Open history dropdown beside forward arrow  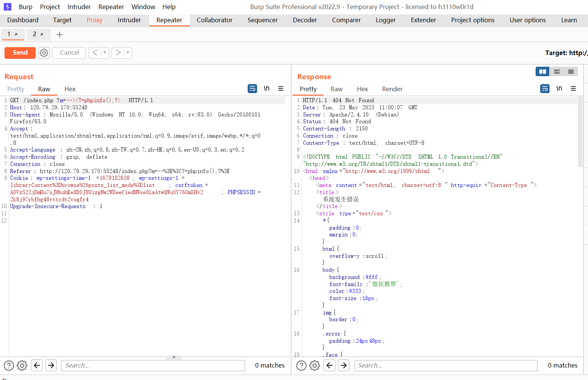point(128,53)
